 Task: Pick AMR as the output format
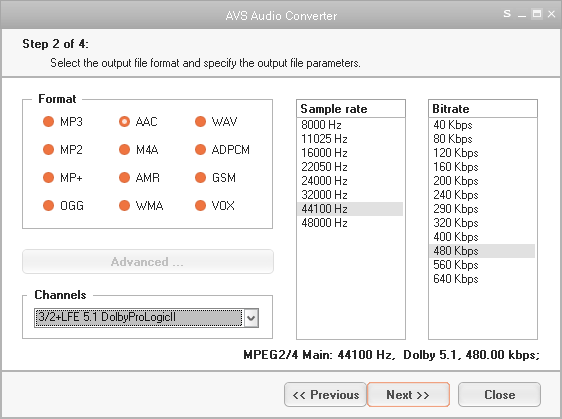[124, 177]
